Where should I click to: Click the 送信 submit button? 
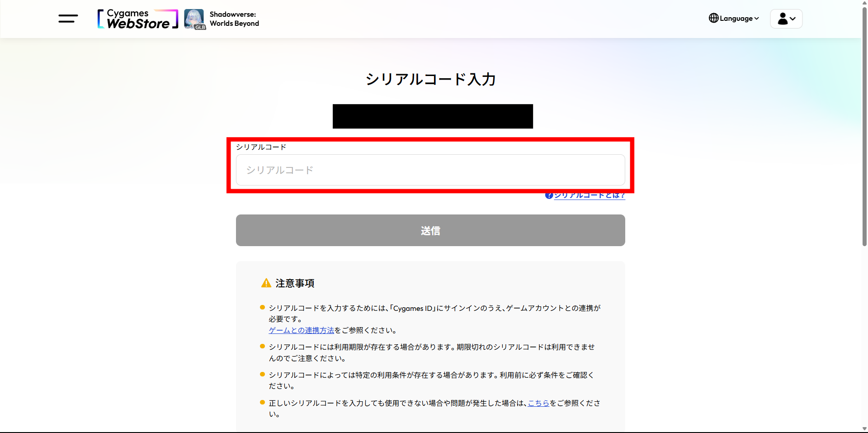(430, 230)
